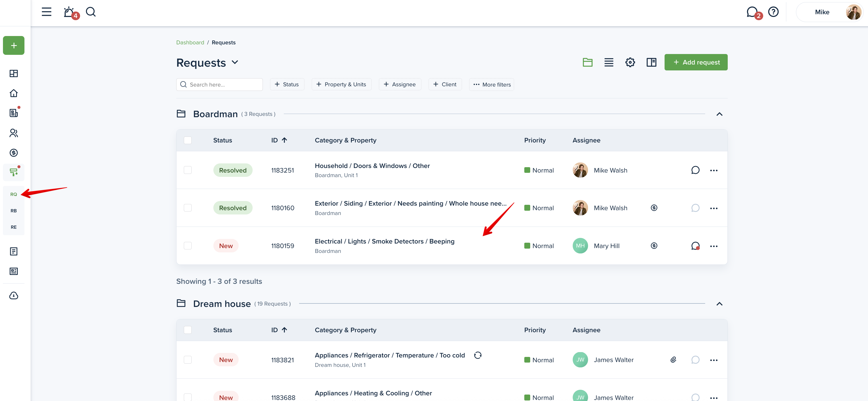Switch to list view icon
The image size is (868, 401).
click(x=609, y=62)
